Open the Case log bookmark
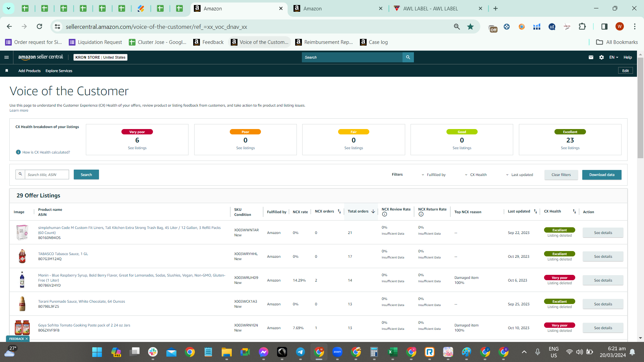The image size is (644, 362). pyautogui.click(x=374, y=42)
